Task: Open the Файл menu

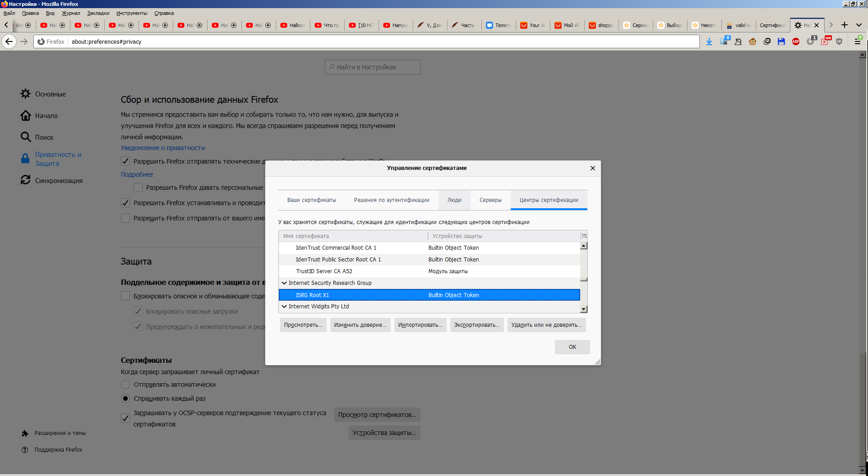Action: [9, 13]
